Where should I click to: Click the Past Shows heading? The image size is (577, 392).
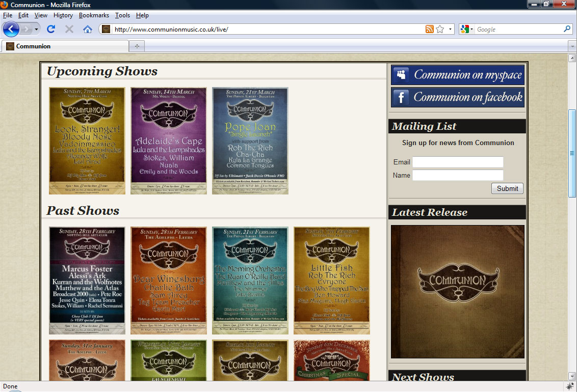coord(83,211)
